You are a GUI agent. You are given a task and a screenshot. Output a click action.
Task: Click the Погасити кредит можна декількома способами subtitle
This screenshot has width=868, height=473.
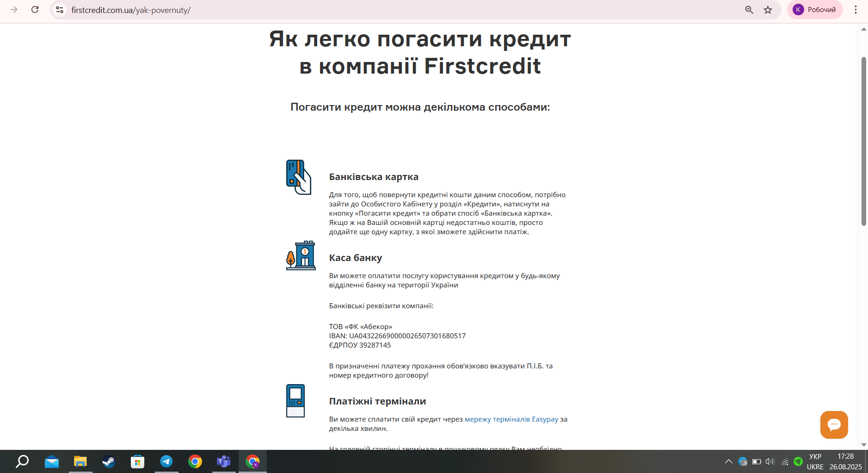click(420, 107)
